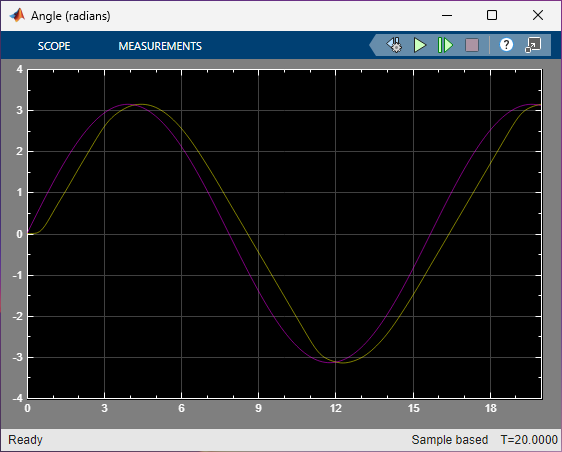Click the 'Sample based' status text
The image size is (562, 452).
click(x=449, y=439)
